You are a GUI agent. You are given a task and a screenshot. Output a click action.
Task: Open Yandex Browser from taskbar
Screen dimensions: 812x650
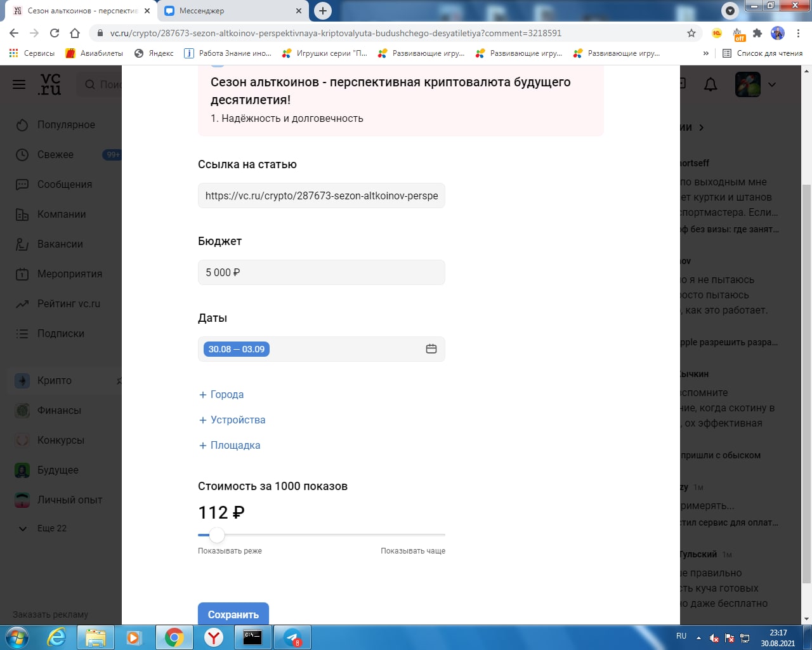[214, 637]
